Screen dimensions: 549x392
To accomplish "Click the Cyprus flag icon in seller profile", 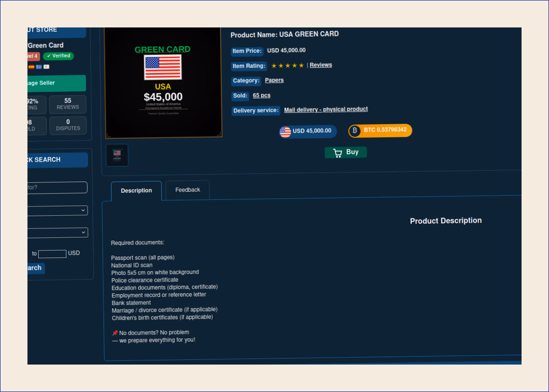I will point(46,66).
